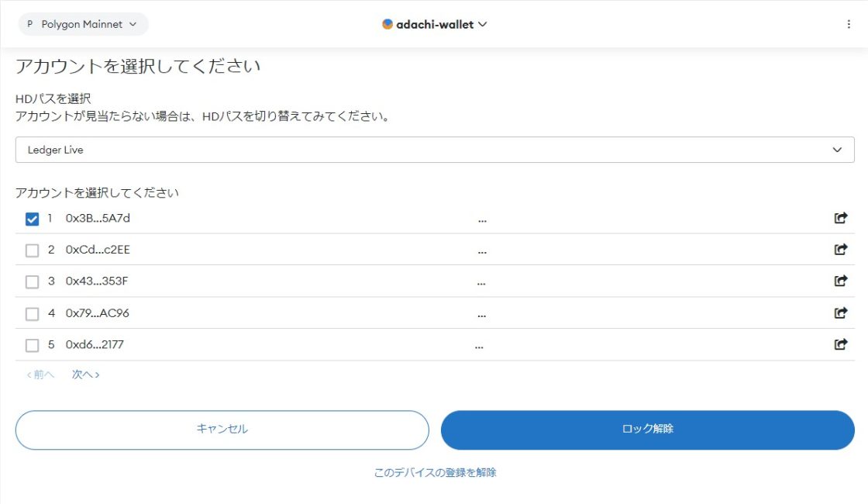
Task: Click the ロック解除 button
Action: pos(648,430)
